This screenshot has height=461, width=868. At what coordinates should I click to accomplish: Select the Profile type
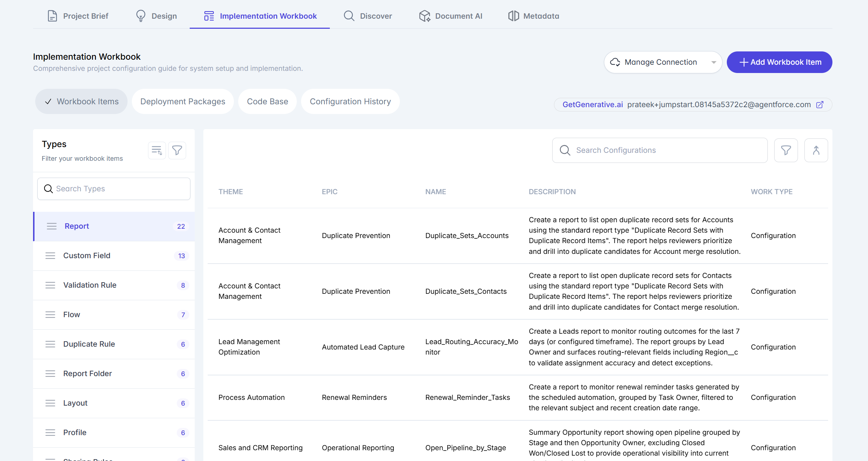(114, 433)
